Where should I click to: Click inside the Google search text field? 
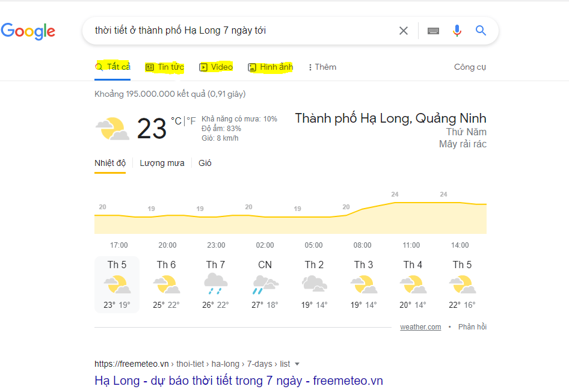pyautogui.click(x=241, y=31)
